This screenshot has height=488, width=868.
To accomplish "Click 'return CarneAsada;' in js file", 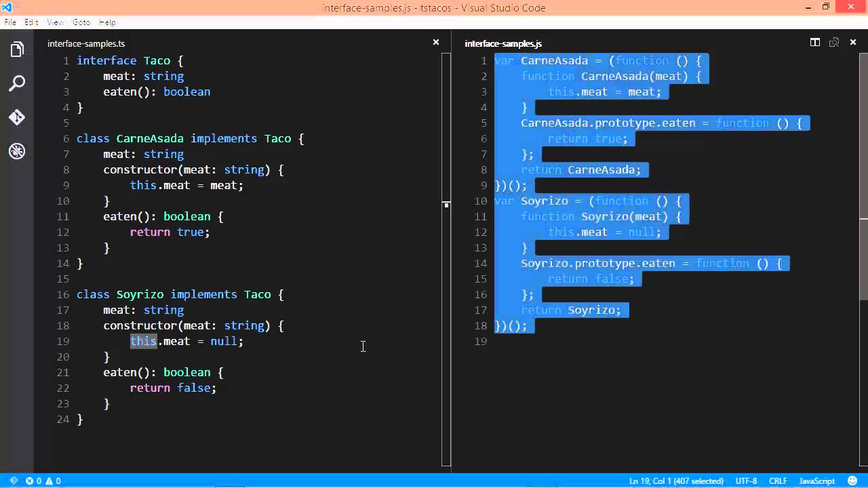I will coord(580,169).
